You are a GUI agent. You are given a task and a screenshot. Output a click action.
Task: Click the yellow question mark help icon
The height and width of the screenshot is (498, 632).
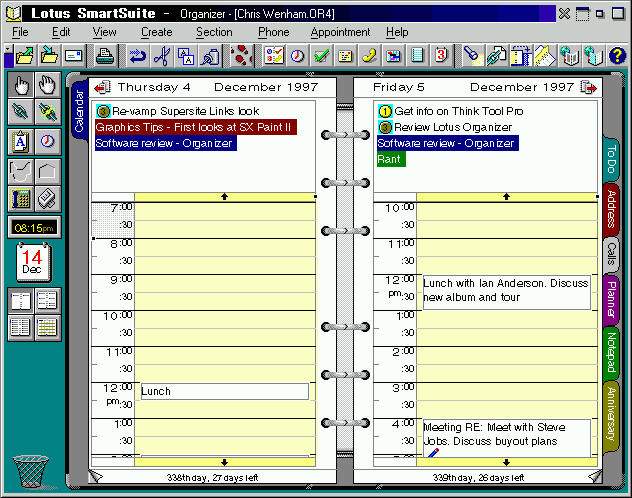pyautogui.click(x=617, y=56)
